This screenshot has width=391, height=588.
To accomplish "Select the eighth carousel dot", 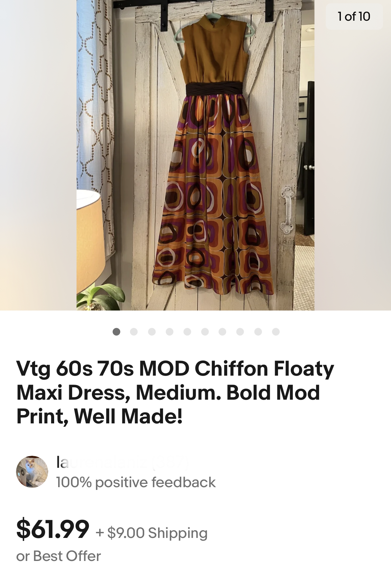I will point(240,332).
